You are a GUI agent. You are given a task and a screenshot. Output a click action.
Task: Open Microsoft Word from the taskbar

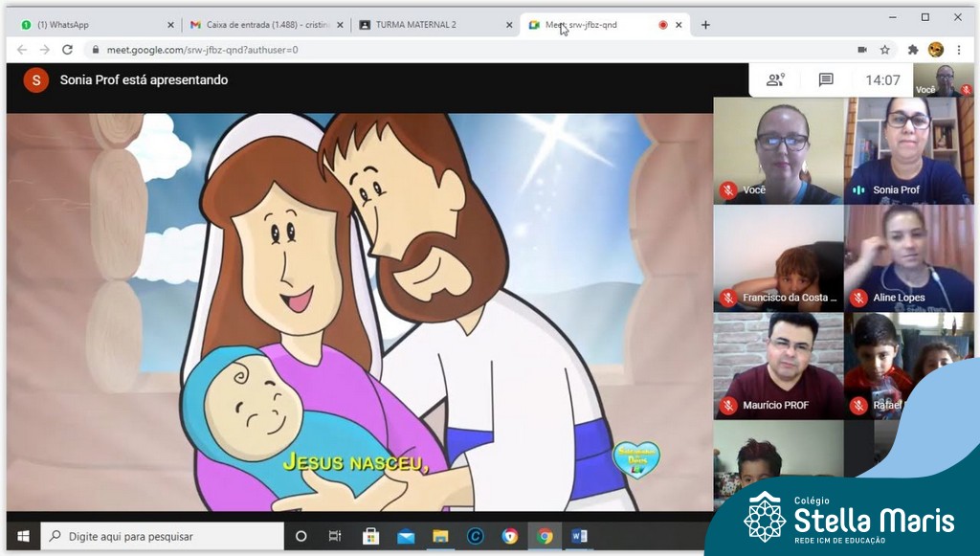579,536
